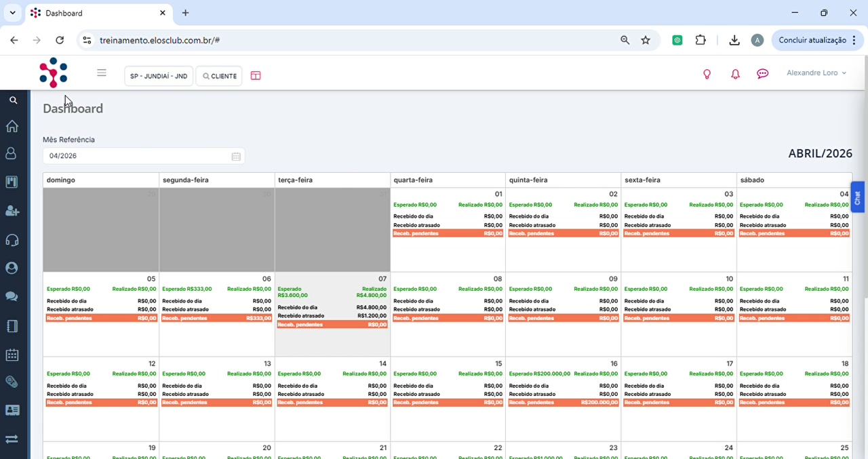Image resolution: width=868 pixels, height=459 pixels.
Task: Open browser extensions puzzle icon
Action: click(x=701, y=40)
